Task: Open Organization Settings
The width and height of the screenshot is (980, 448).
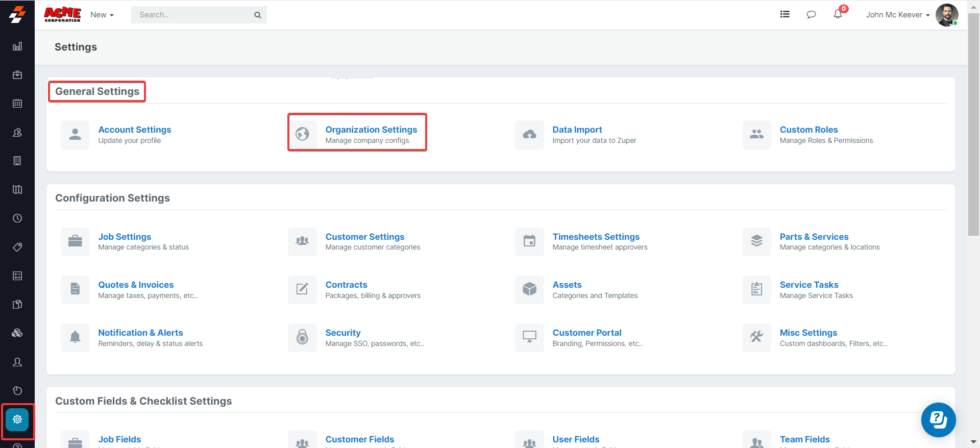Action: click(x=371, y=130)
